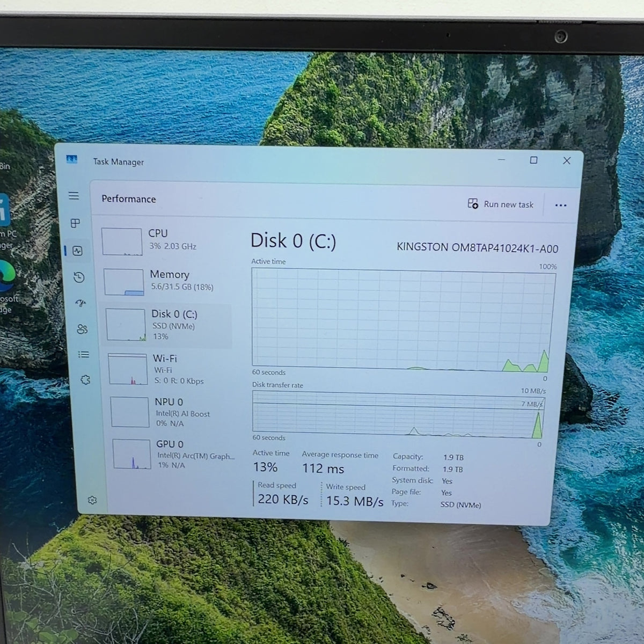This screenshot has height=644, width=644.
Task: Click the 'Capacity:' label
Action: [x=408, y=457]
